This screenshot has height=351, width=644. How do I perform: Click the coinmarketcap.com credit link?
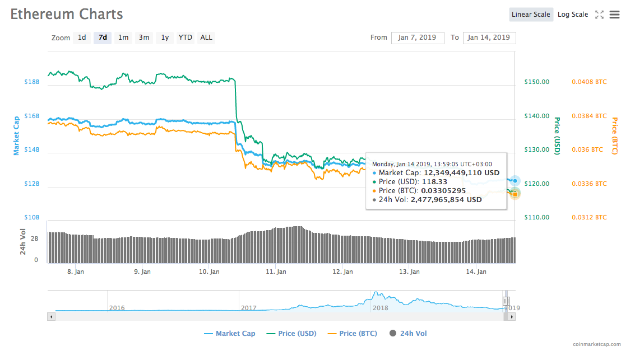pos(597,344)
